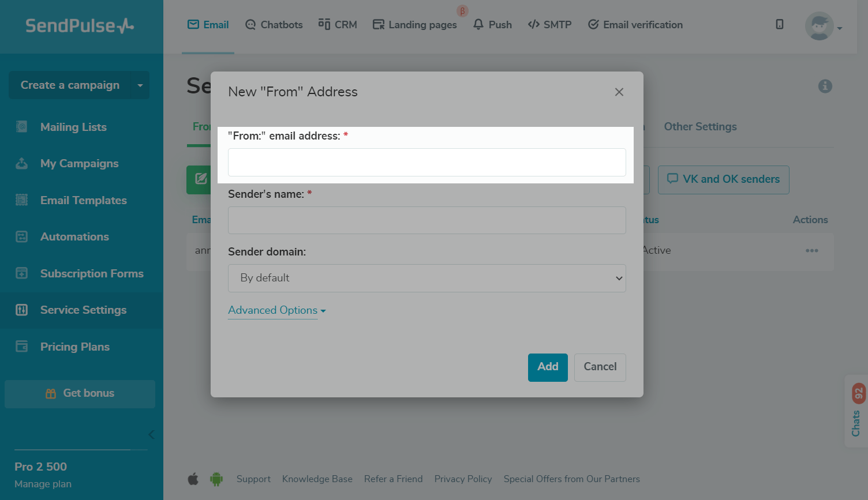The height and width of the screenshot is (500, 868).
Task: Switch to the Chatbots tab
Action: pyautogui.click(x=274, y=25)
